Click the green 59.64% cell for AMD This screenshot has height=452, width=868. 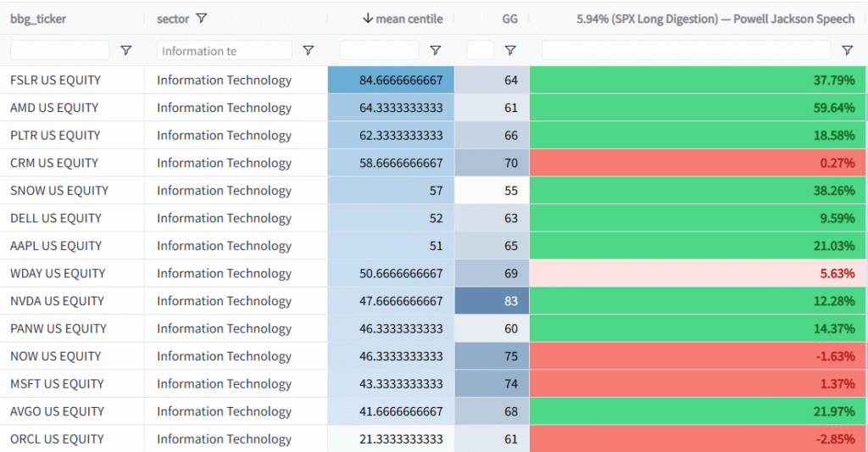[698, 108]
